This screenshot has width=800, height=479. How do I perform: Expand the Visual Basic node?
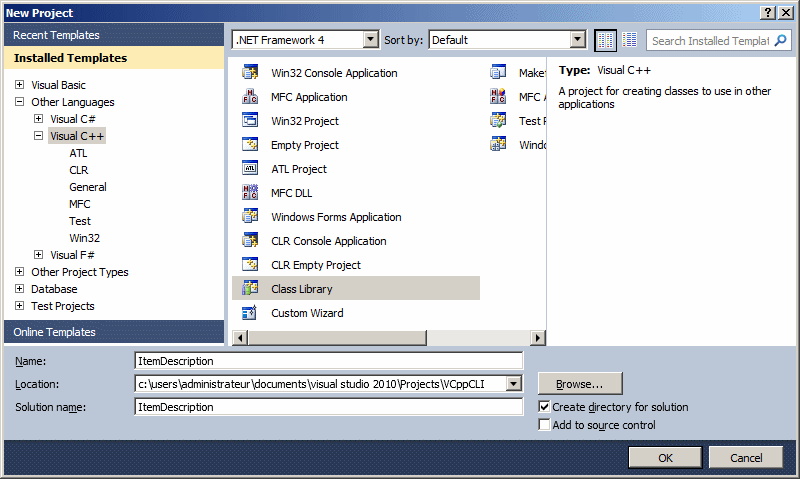tap(19, 85)
